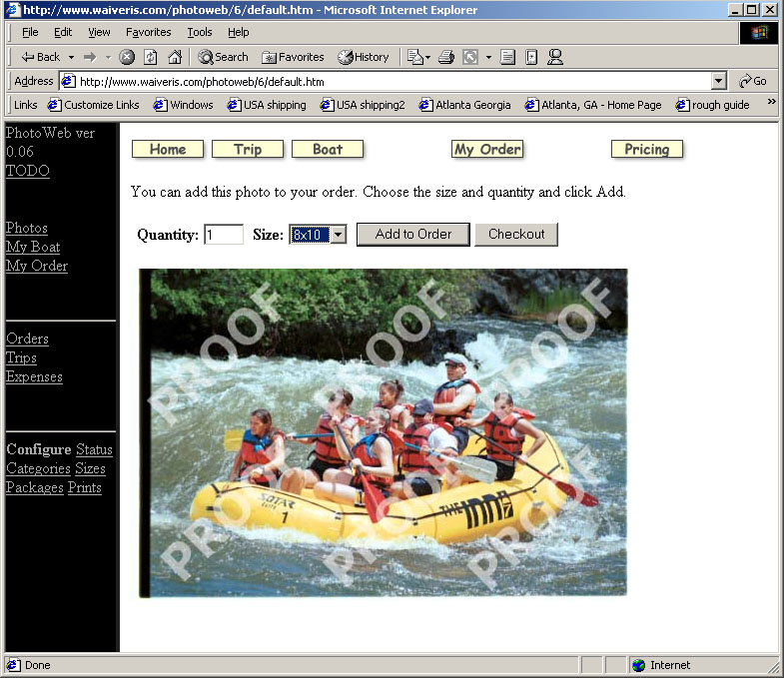Click the Mail toolbar icon
The height and width of the screenshot is (678, 784).
coord(418,57)
